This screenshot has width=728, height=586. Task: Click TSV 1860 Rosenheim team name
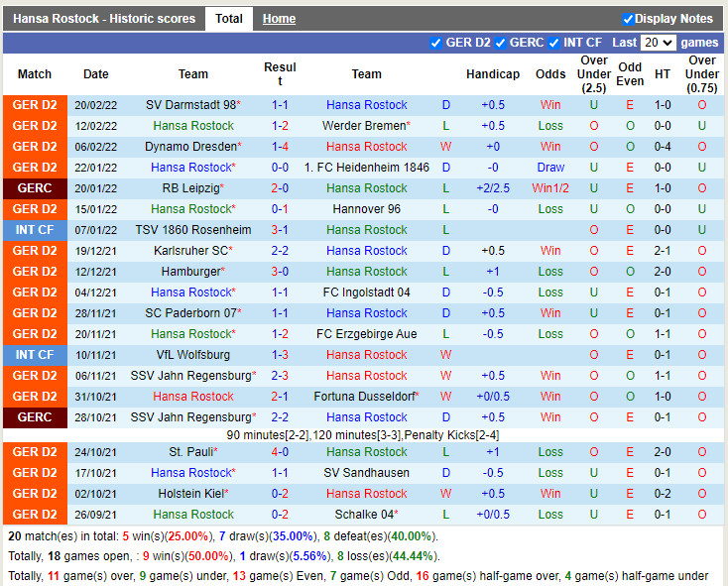193,230
